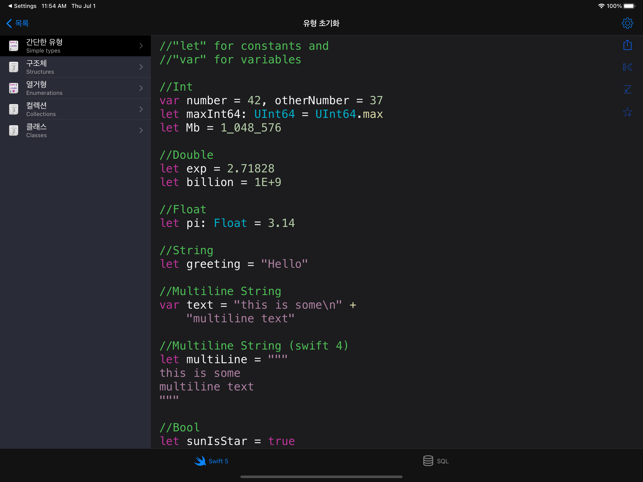Select the Collections list item
643x482 pixels.
[75, 109]
